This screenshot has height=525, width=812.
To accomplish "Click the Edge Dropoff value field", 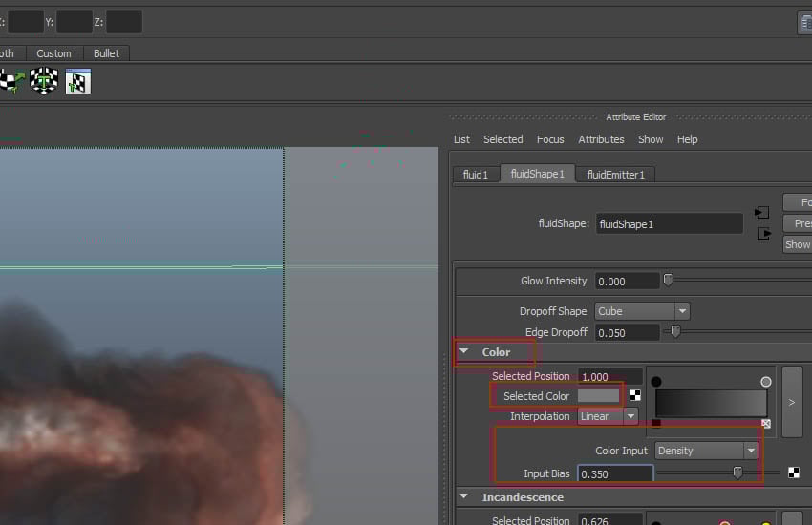I will pyautogui.click(x=627, y=332).
